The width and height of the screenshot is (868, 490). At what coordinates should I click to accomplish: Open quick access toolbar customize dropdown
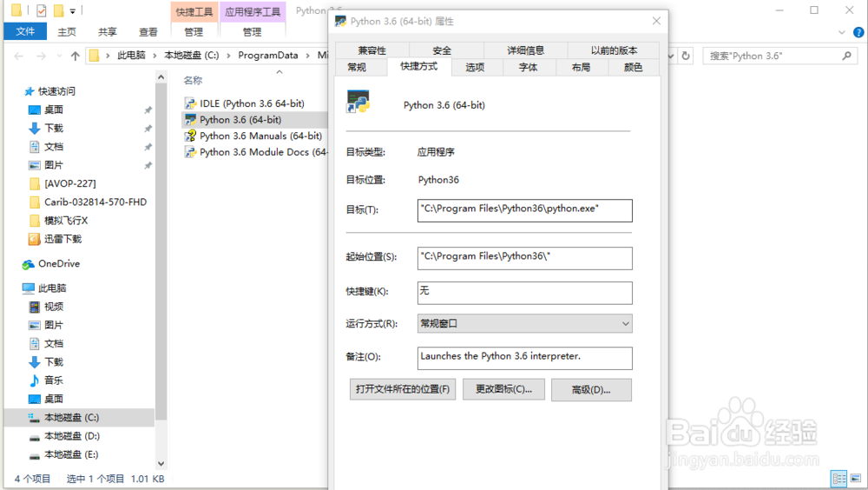point(73,10)
